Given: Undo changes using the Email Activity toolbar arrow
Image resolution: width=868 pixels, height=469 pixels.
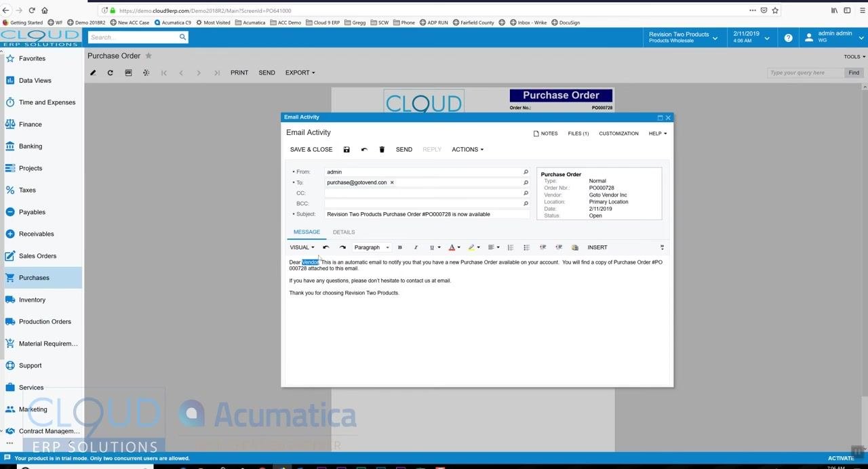Looking at the screenshot, I should click(x=364, y=150).
